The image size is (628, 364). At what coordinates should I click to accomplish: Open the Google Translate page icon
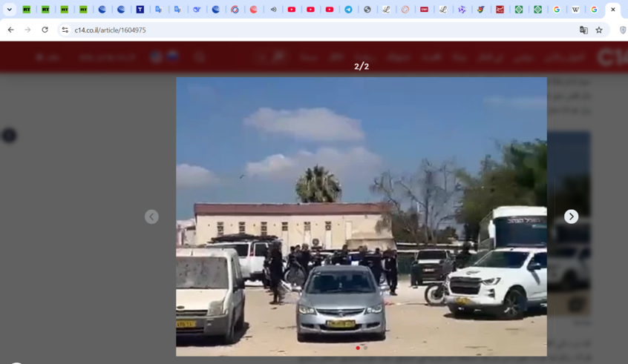[583, 30]
